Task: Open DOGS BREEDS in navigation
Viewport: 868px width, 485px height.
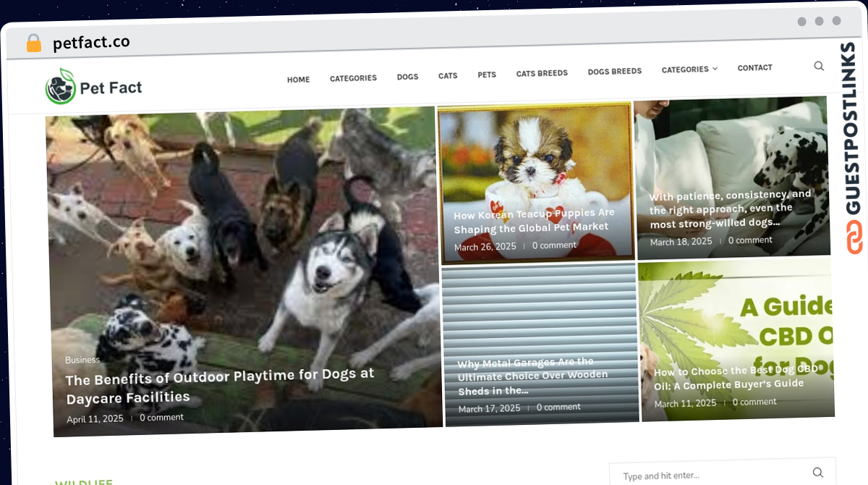Action: [x=614, y=72]
